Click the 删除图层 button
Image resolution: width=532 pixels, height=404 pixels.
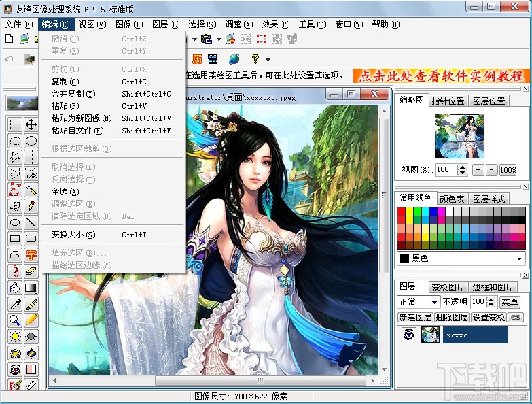tap(452, 318)
